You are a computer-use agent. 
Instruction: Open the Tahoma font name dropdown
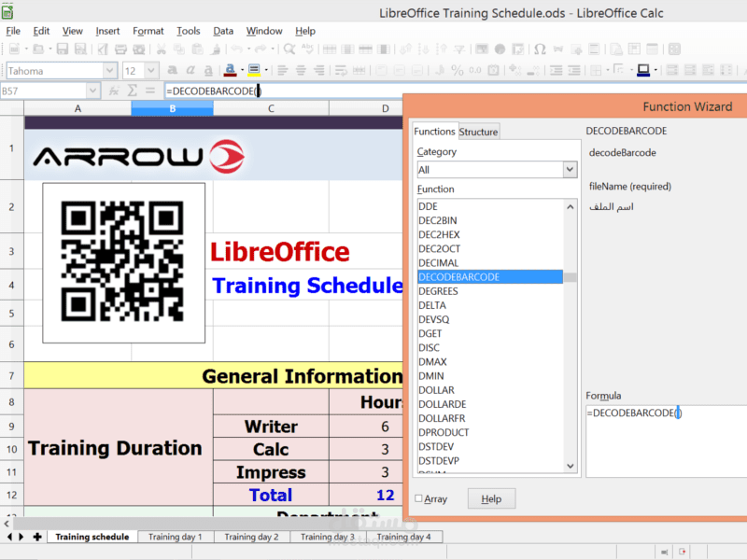(110, 70)
